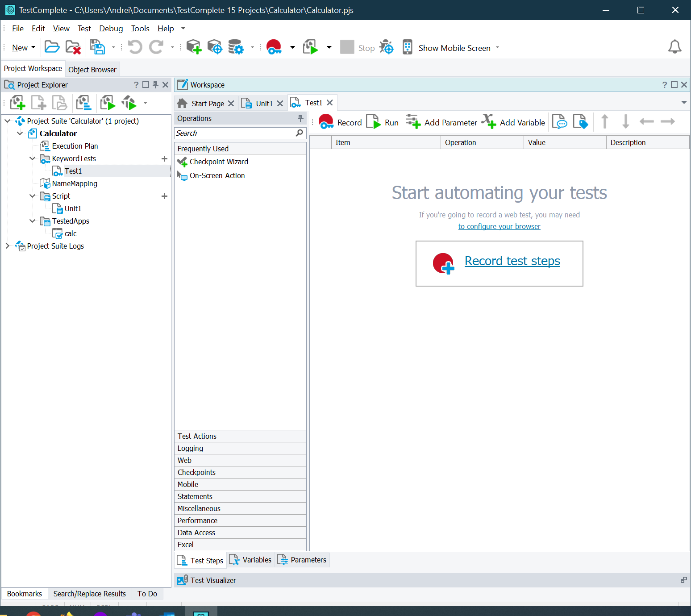The image size is (691, 616).
Task: Open the dropdown arrow next to main Run icon
Action: pyautogui.click(x=329, y=47)
